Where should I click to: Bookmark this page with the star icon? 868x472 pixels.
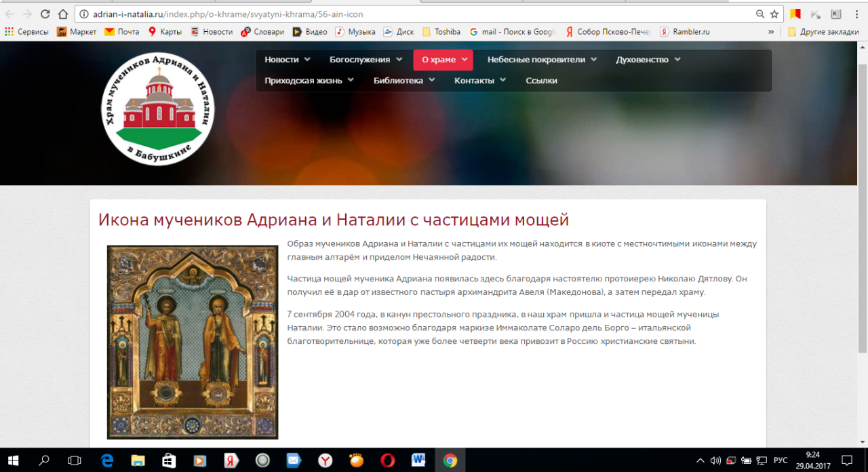[774, 14]
